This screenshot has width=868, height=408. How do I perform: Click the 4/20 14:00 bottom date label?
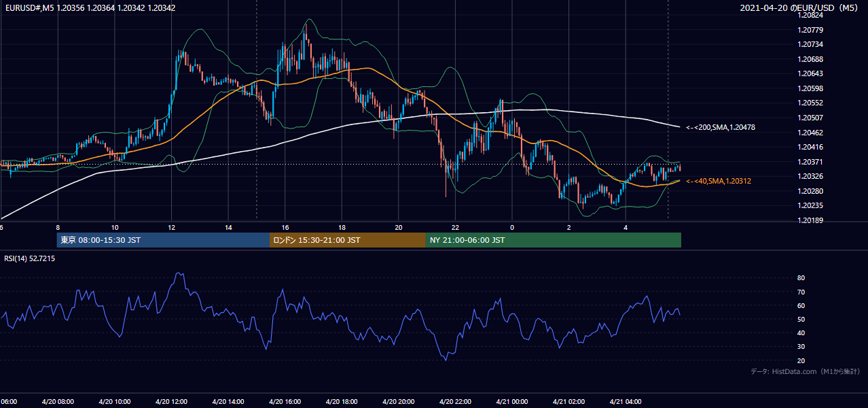point(227,401)
